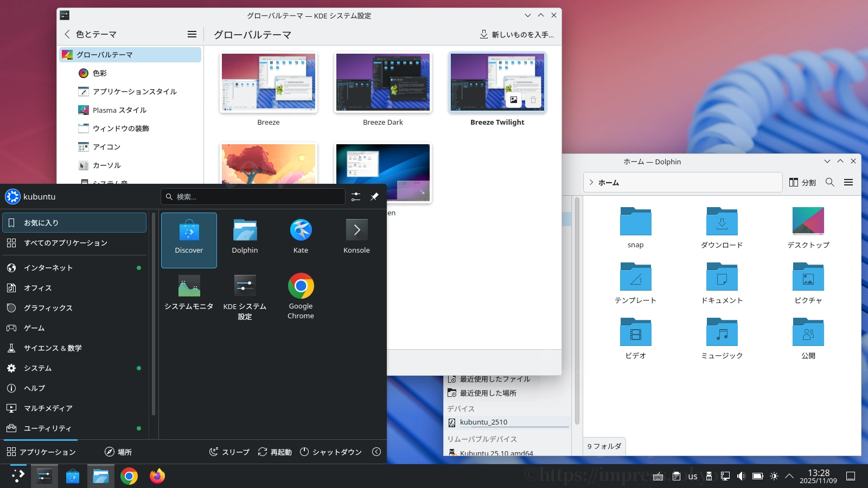Viewport: 868px width, 488px height.
Task: Select アプリケーションスタイル in settings
Action: (x=130, y=92)
